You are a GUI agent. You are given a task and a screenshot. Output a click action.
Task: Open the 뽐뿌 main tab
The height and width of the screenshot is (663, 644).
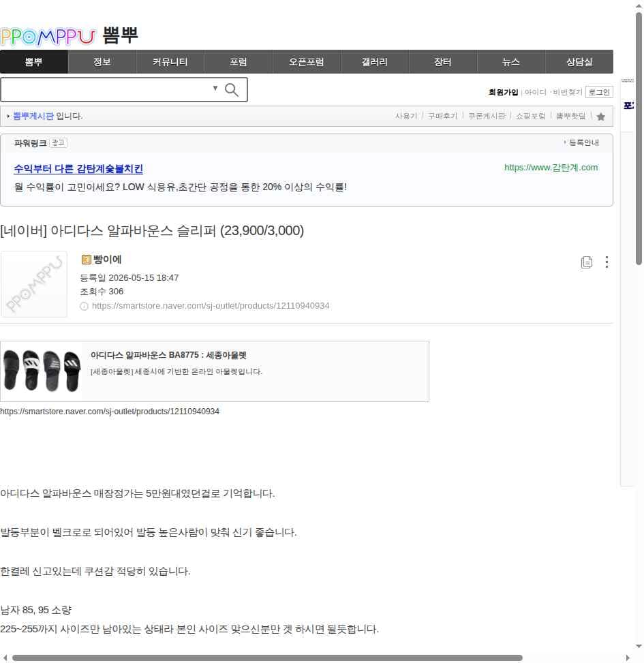[x=34, y=62]
